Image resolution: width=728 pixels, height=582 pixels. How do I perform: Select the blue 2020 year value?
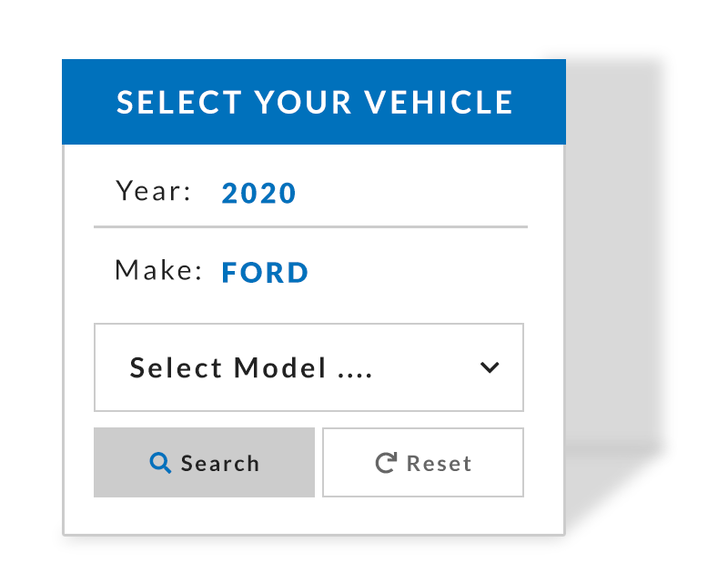(259, 193)
